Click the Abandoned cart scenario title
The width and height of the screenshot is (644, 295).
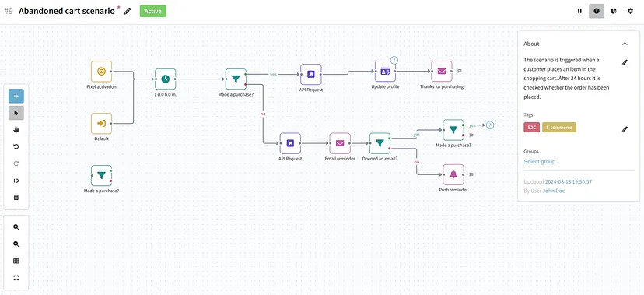[67, 11]
